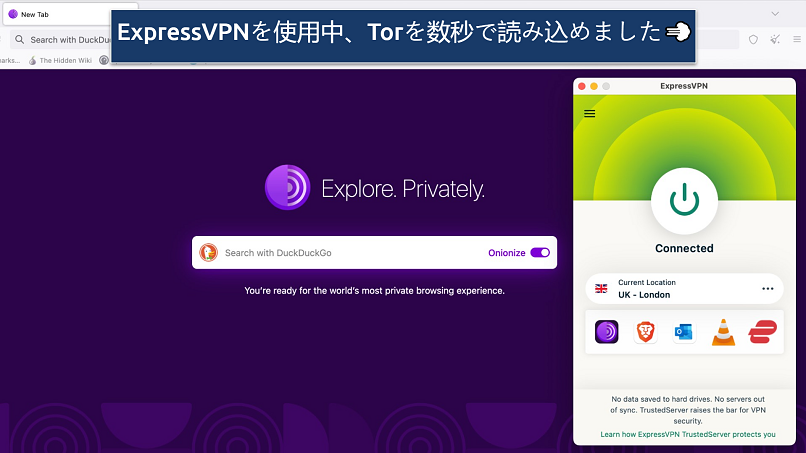Viewport: 806px width, 453px height.
Task: Launch Tor Browser from the ExpressVPN shortcuts
Action: 607,332
